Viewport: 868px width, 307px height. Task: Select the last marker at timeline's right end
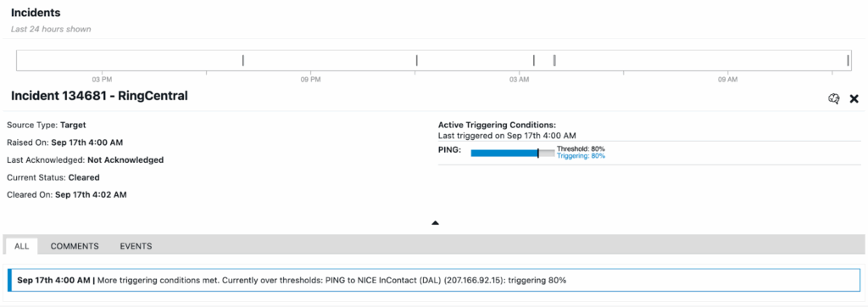[x=848, y=60]
